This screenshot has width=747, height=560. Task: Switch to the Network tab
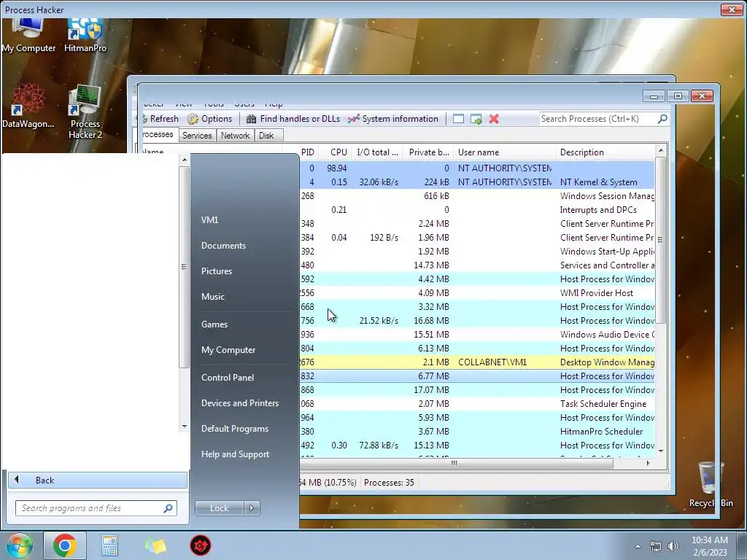click(235, 135)
